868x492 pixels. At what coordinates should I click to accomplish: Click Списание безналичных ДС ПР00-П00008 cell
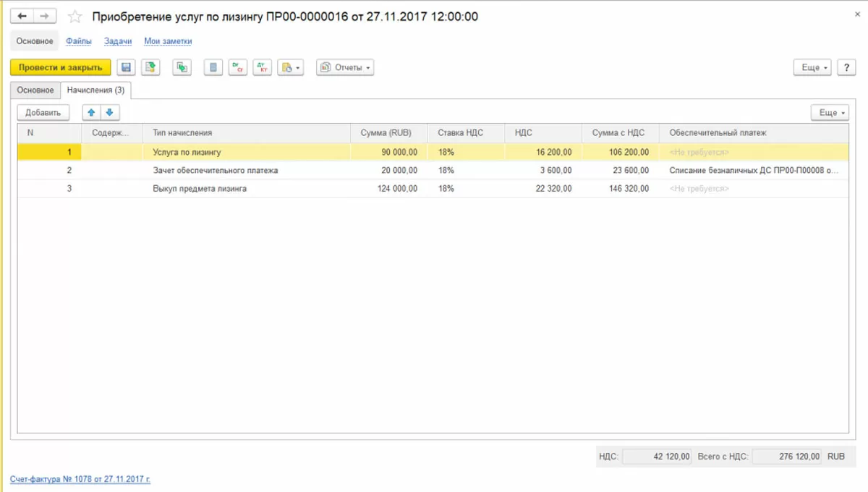[x=754, y=170]
